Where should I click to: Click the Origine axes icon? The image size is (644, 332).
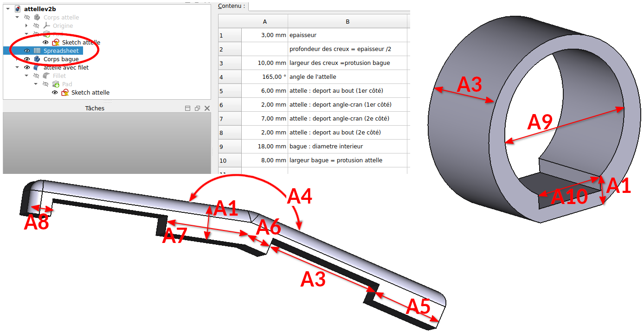[x=46, y=26]
